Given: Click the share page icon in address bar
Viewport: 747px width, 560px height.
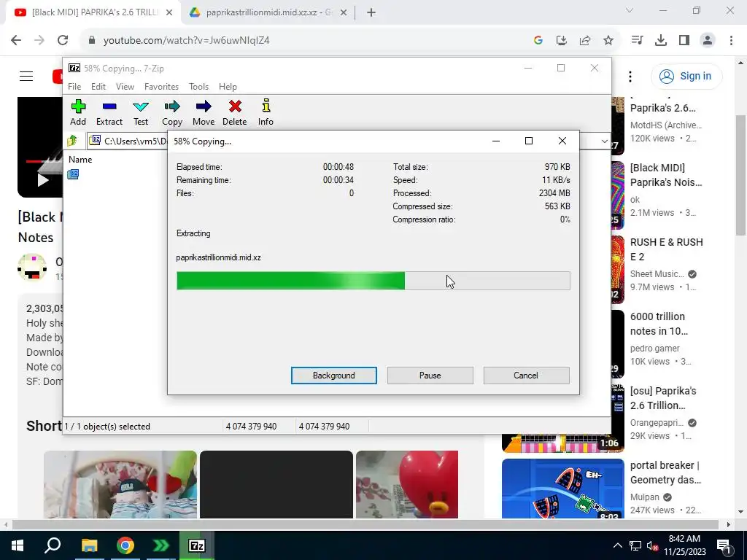Looking at the screenshot, I should pos(585,41).
